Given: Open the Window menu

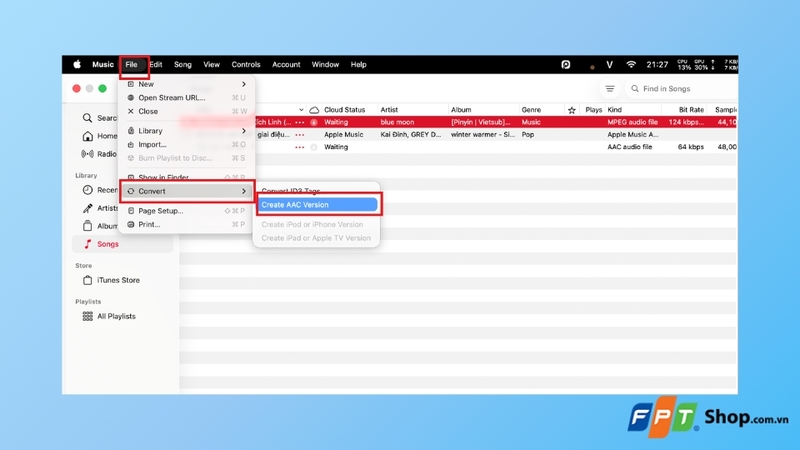Looking at the screenshot, I should tap(325, 64).
